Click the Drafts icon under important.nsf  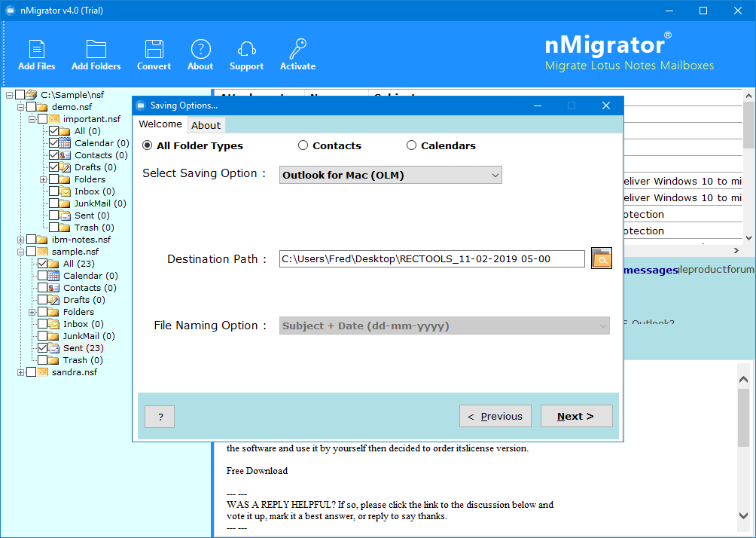[x=65, y=167]
